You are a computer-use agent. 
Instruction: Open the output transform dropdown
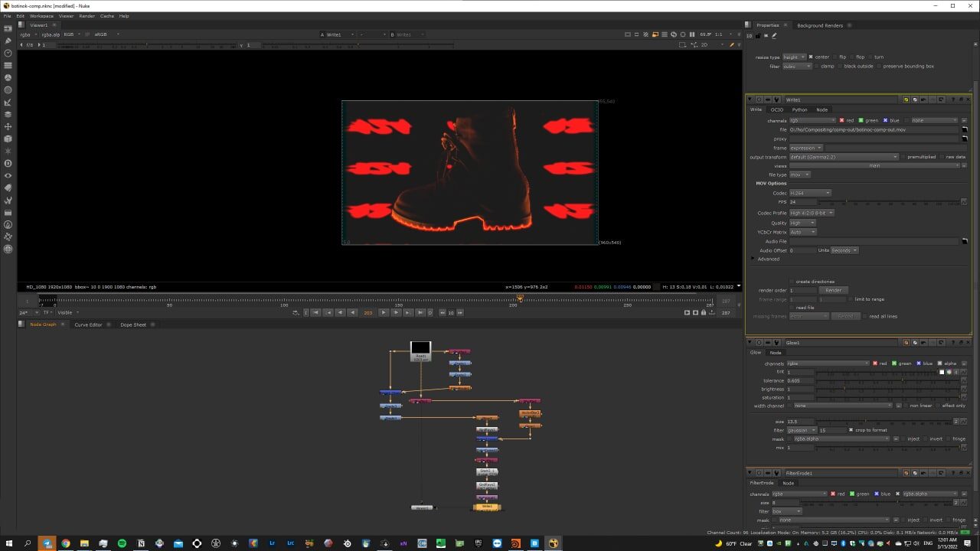pos(844,156)
